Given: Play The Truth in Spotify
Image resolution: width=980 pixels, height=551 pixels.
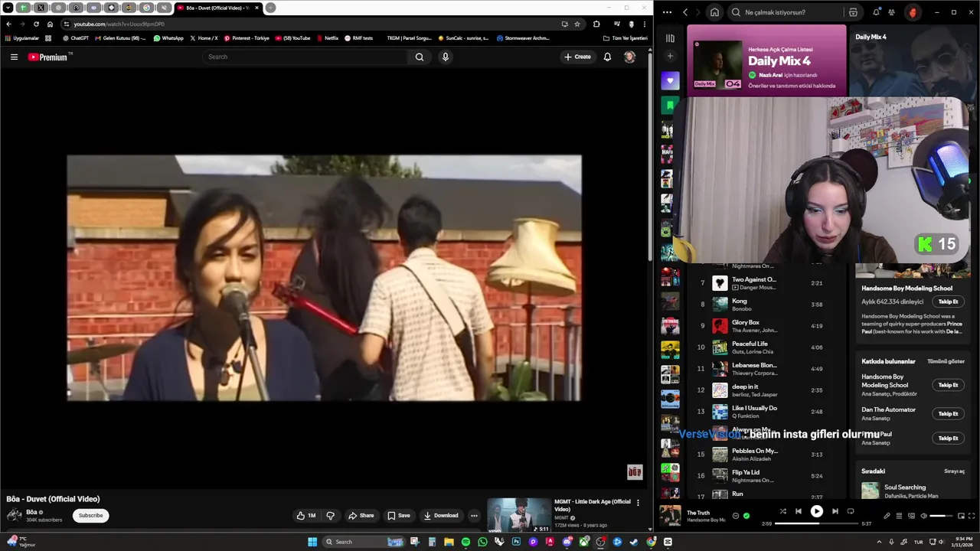Looking at the screenshot, I should (x=817, y=511).
